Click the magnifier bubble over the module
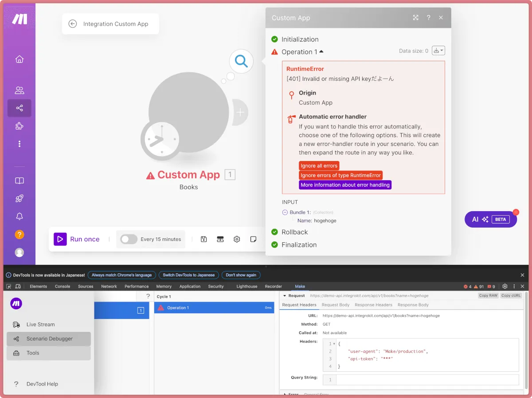532x398 pixels. (x=241, y=61)
